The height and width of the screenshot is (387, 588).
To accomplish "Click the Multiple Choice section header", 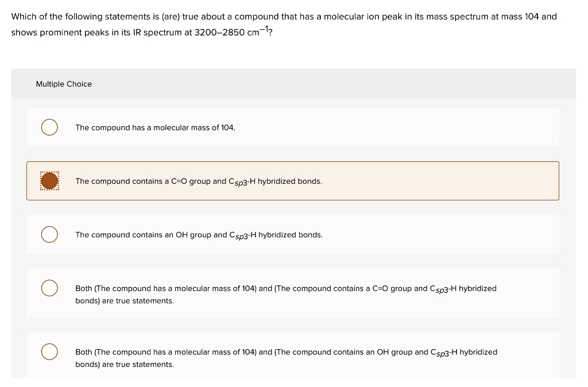I will pos(64,84).
